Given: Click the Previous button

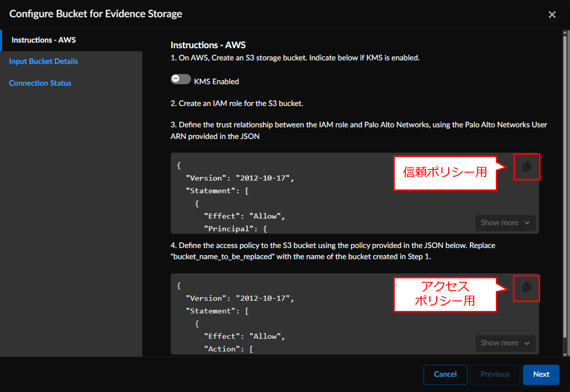Looking at the screenshot, I should pos(495,374).
